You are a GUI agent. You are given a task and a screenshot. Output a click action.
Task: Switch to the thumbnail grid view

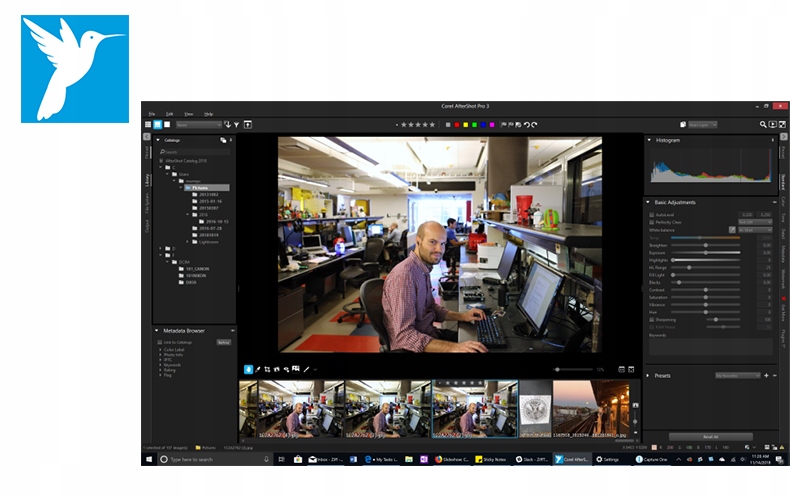click(x=148, y=125)
